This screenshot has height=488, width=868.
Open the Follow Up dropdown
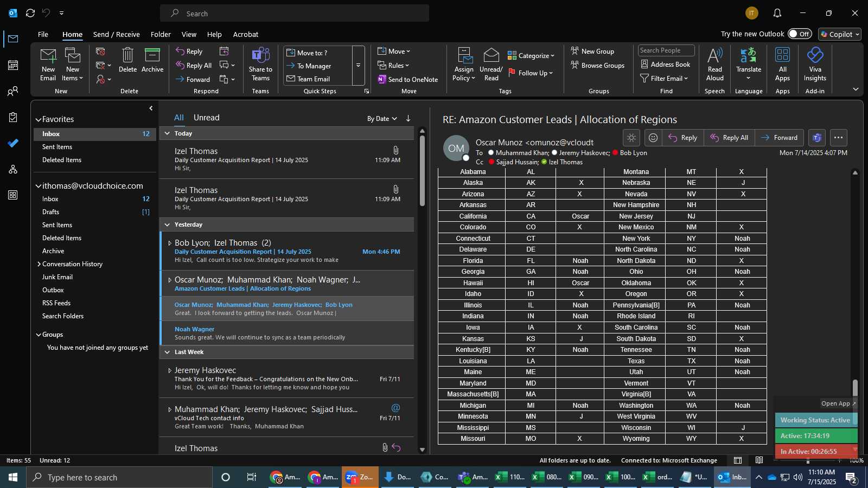531,73
